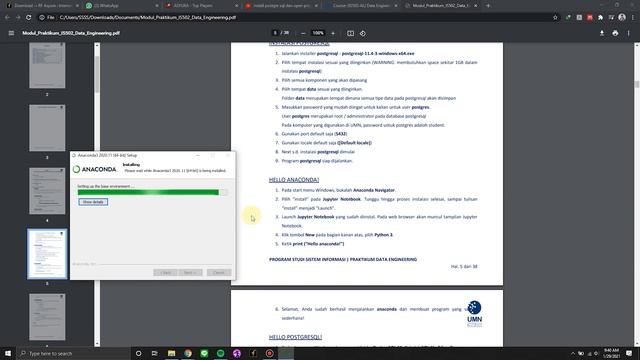Click the page number field in PDF toolbar
The height and width of the screenshot is (360, 640).
pyautogui.click(x=275, y=33)
